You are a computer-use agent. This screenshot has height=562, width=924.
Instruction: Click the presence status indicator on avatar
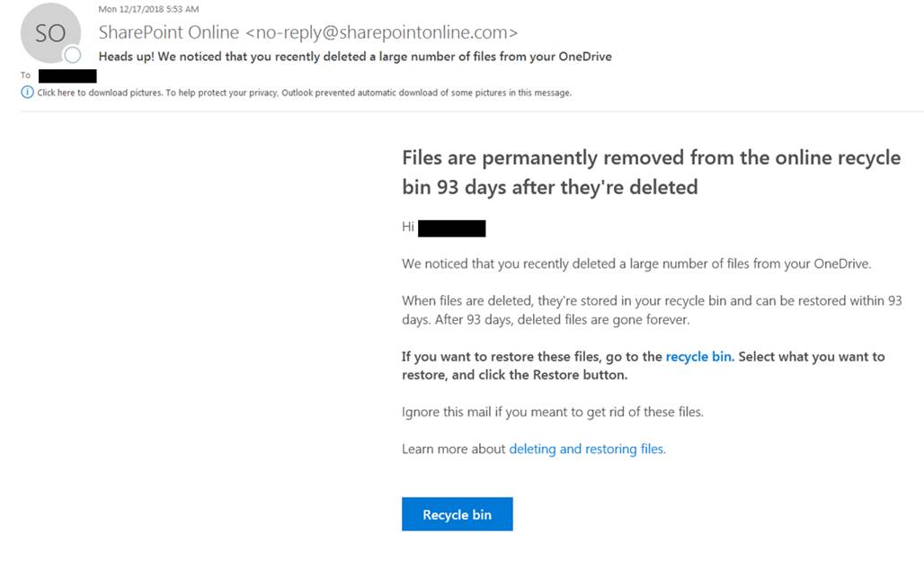[73, 56]
